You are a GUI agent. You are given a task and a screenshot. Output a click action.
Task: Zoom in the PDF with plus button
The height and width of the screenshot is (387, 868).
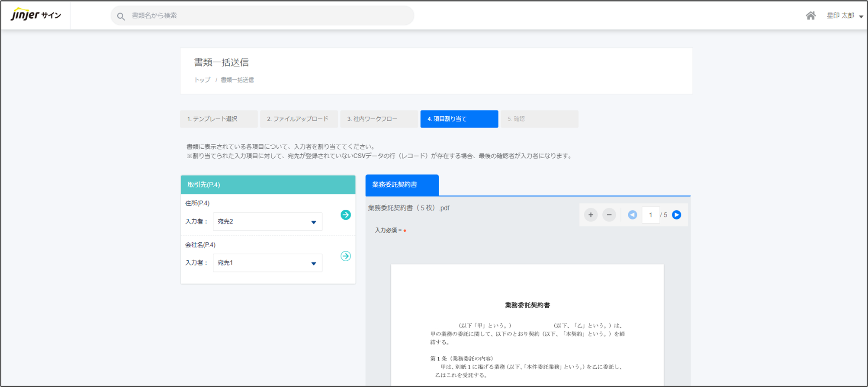point(591,215)
